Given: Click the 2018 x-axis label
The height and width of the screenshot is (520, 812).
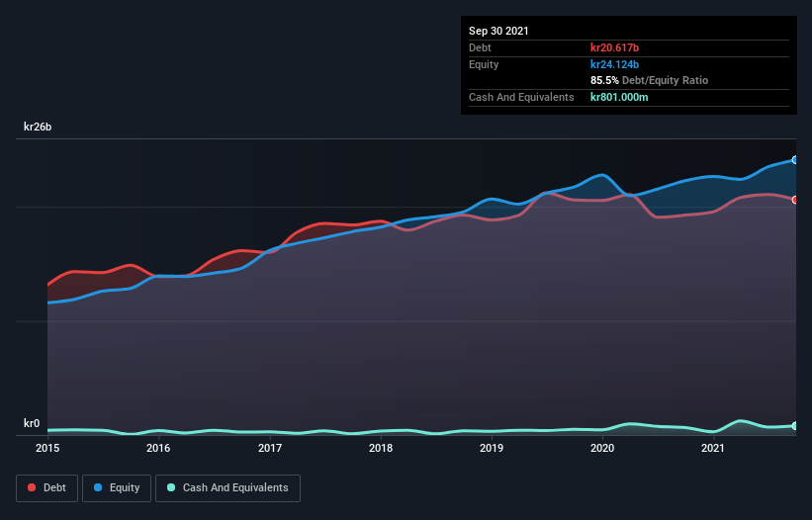Looking at the screenshot, I should click(x=381, y=448).
